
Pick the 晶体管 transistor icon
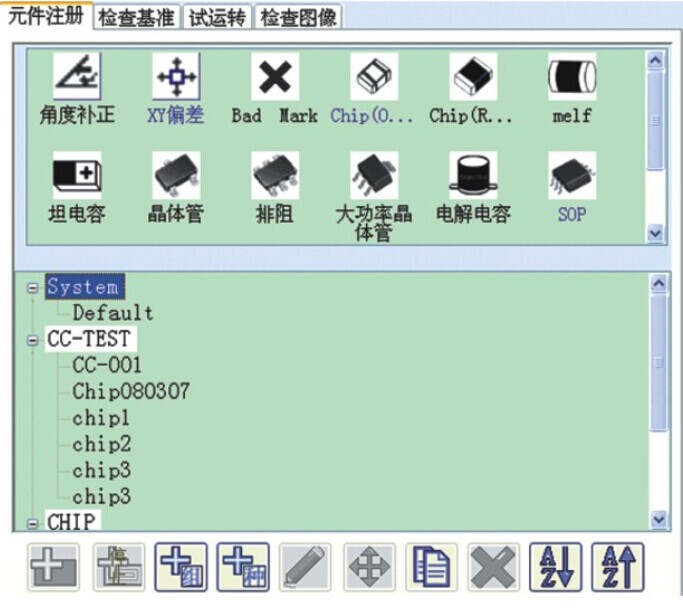click(x=175, y=177)
